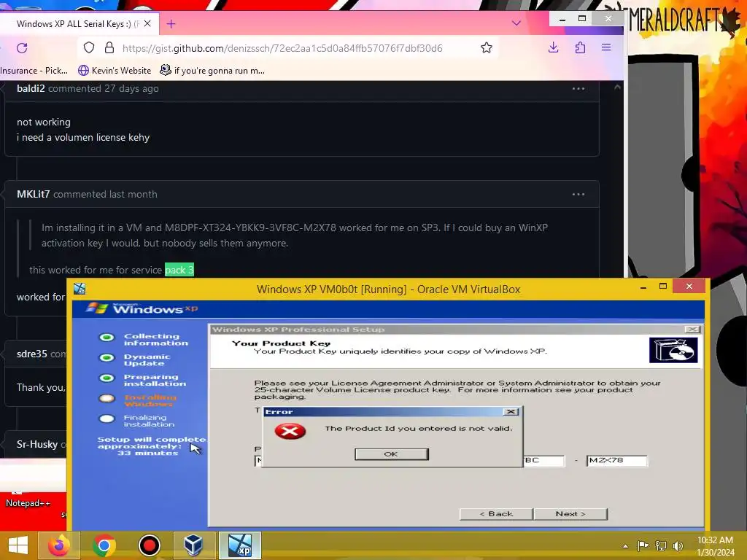This screenshot has width=747, height=560.
Task: Open a new Firefox tab
Action: coord(171,23)
